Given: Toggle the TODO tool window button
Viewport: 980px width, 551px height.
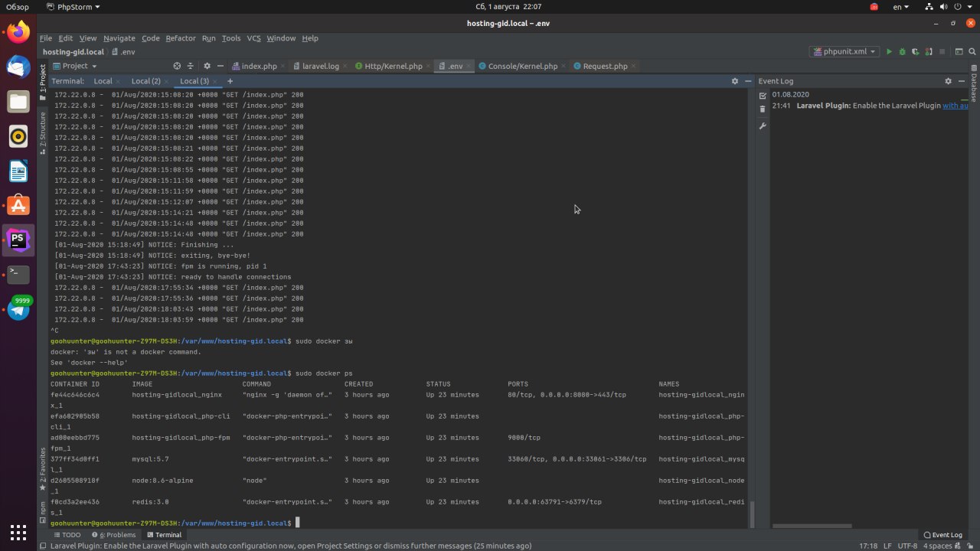Looking at the screenshot, I should pos(67,535).
